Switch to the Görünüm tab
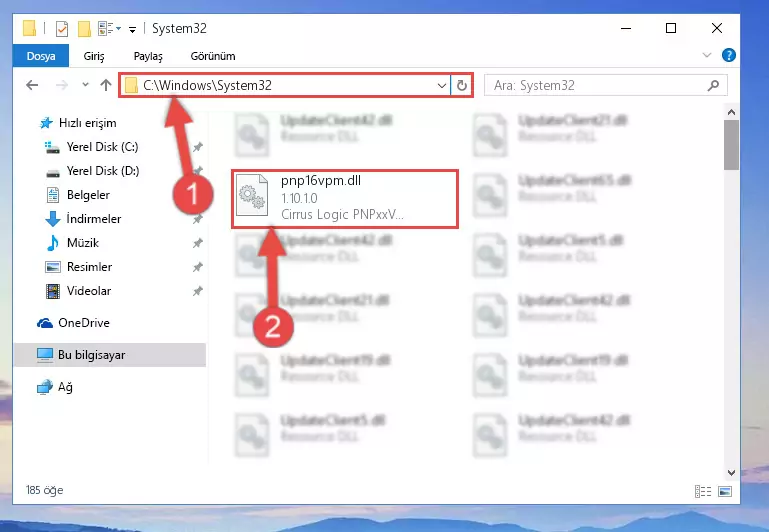The width and height of the screenshot is (769, 532). point(213,56)
